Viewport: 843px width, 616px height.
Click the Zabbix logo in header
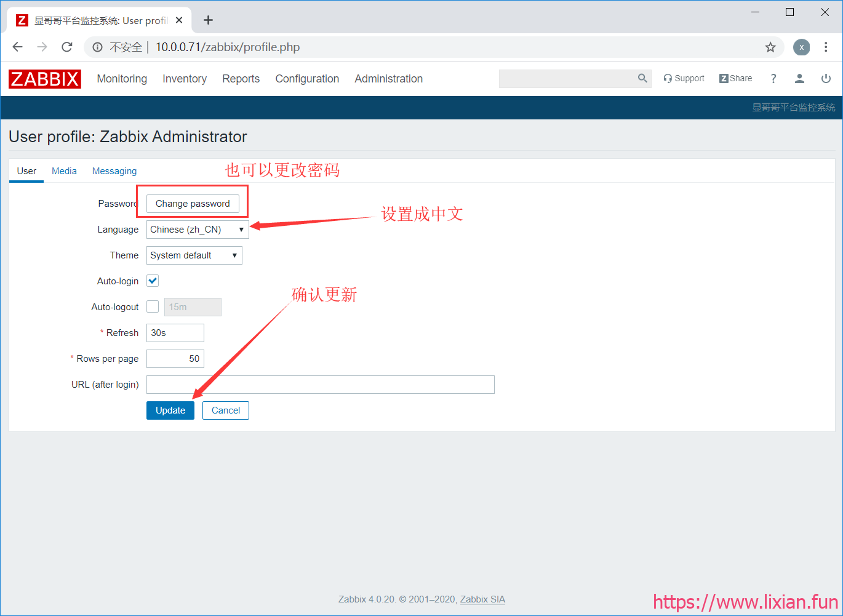click(44, 79)
